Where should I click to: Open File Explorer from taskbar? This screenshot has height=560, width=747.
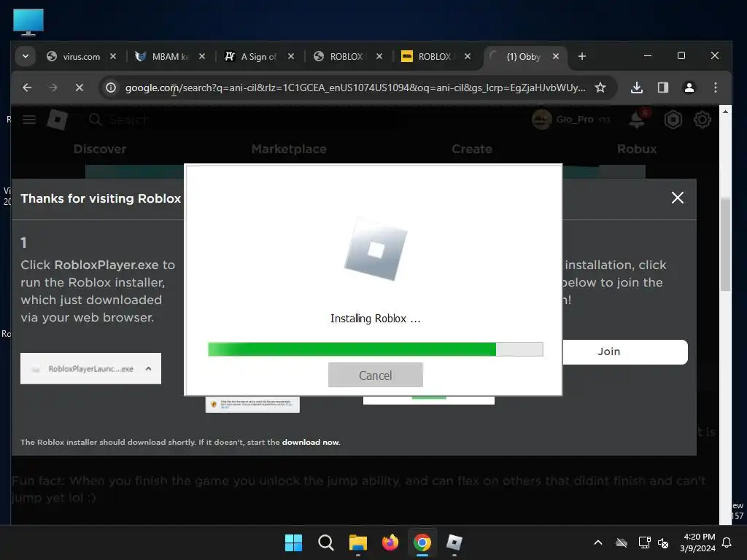pos(357,542)
